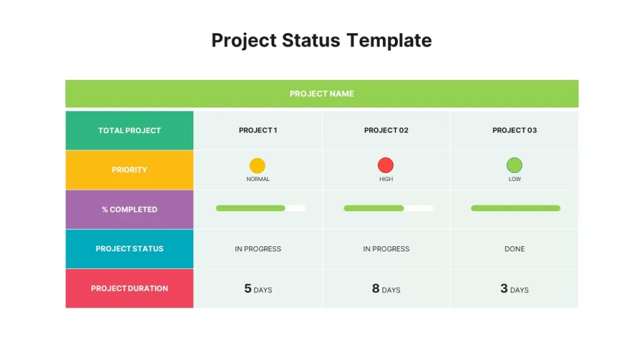Click the green PROJECT NAME header bar

[321, 94]
